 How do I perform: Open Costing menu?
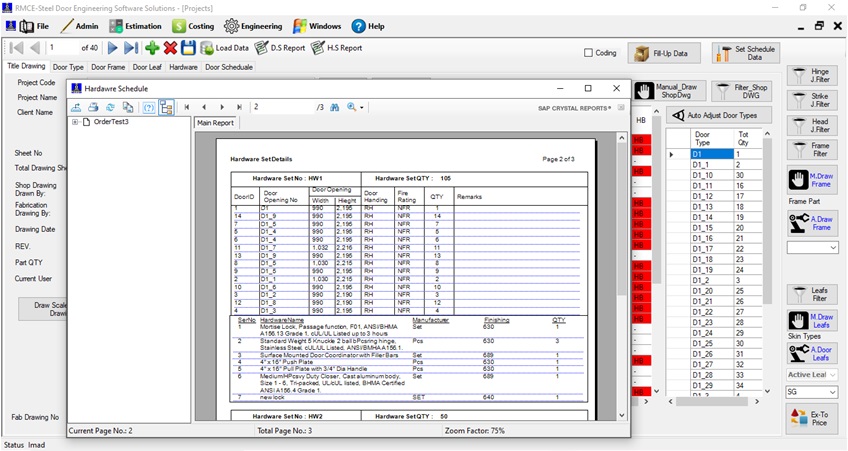coord(193,26)
